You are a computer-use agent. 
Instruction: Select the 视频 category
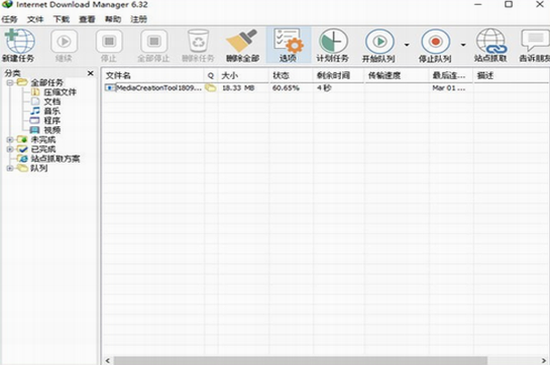coord(52,130)
